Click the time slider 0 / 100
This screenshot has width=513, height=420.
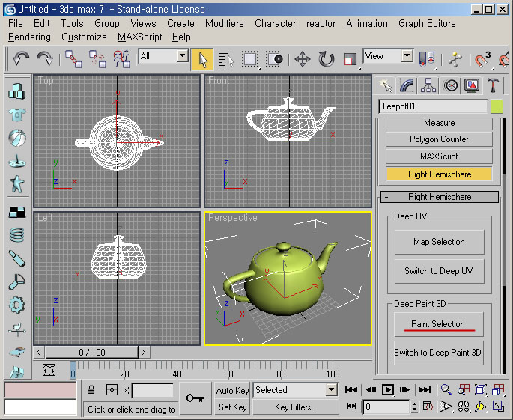[91, 353]
